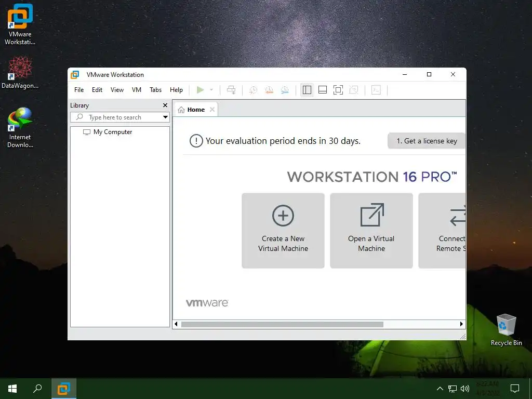Viewport: 532px width, 399px height.
Task: Open the notification center icon
Action: click(515, 389)
